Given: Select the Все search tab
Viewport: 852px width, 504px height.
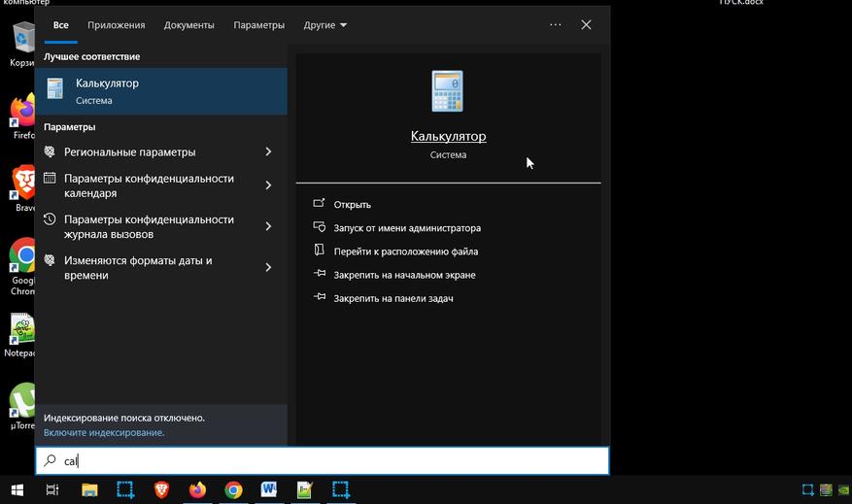Looking at the screenshot, I should pos(61,25).
